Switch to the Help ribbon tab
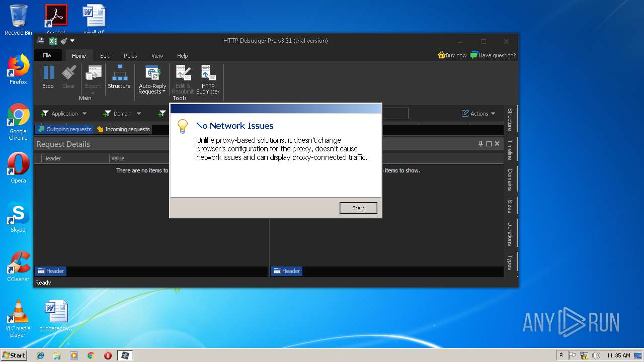 click(x=183, y=56)
